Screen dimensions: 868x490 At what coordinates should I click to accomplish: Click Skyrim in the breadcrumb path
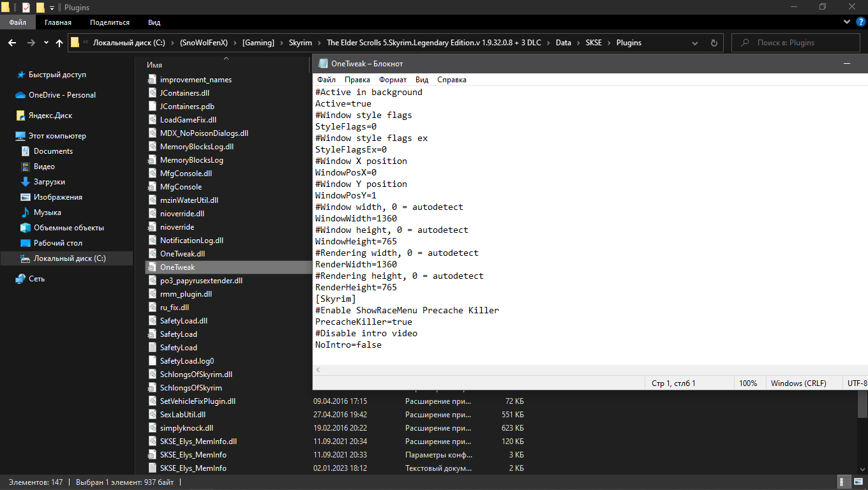[x=300, y=43]
